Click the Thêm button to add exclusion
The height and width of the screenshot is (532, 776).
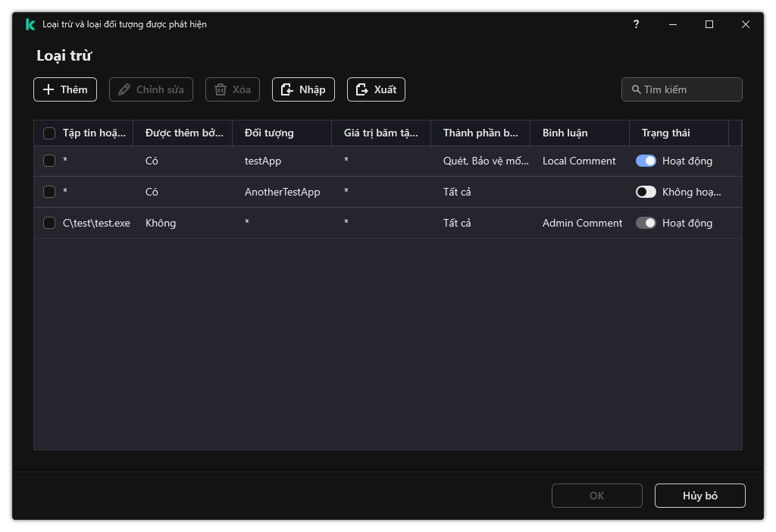(65, 89)
